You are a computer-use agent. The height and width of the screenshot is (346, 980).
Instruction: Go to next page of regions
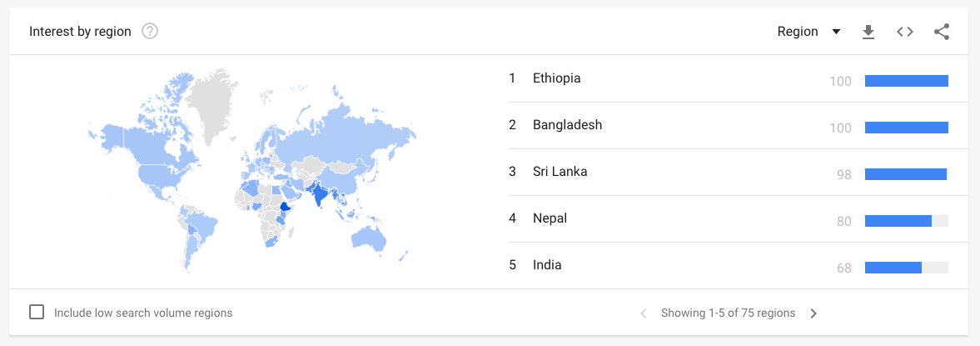point(813,313)
